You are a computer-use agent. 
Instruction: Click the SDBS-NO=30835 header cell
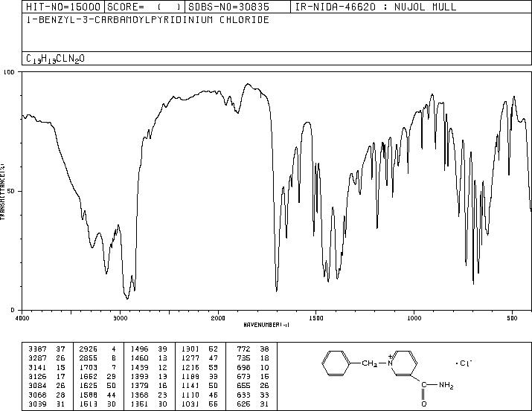tap(237, 7)
